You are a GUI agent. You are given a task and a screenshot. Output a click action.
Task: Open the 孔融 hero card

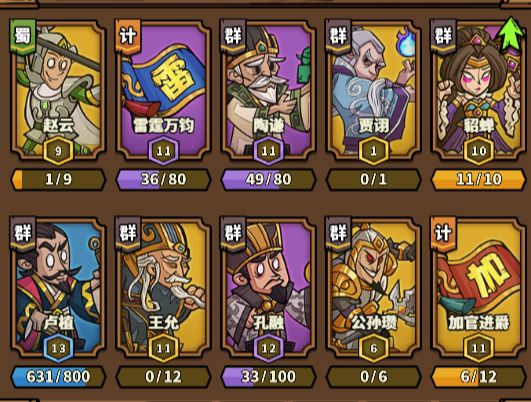[268, 287]
